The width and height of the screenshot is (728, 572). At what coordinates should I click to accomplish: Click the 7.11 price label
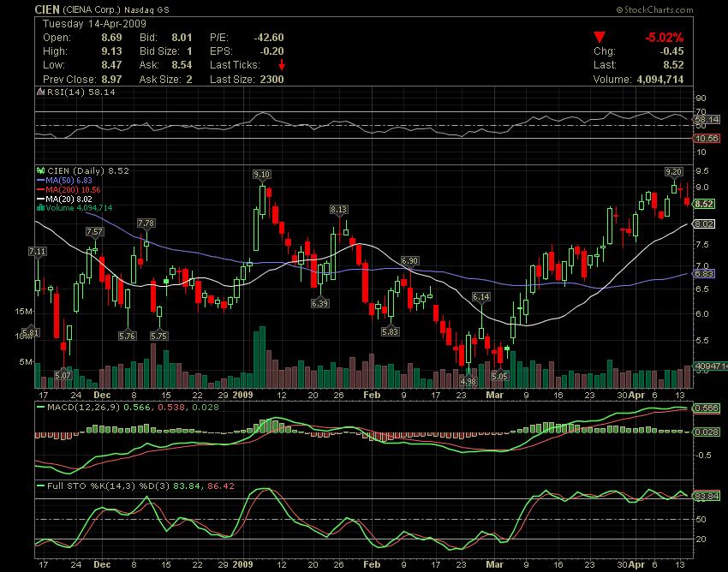point(37,252)
